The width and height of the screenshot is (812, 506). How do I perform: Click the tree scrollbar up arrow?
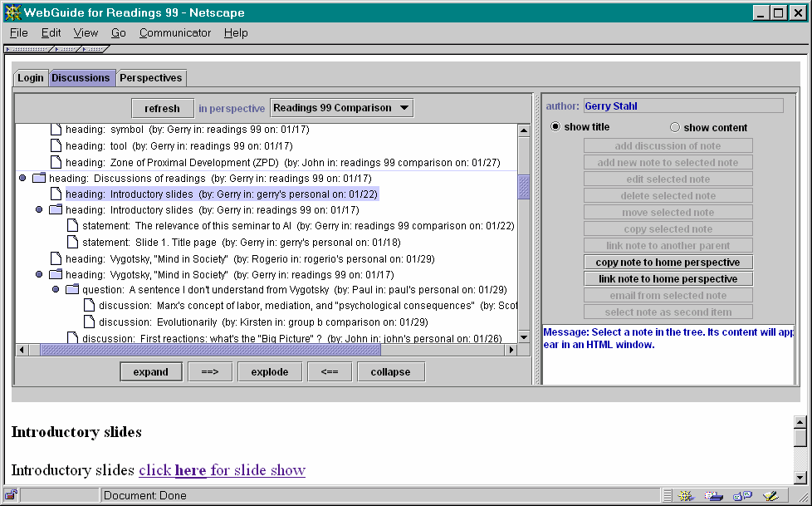pos(524,130)
